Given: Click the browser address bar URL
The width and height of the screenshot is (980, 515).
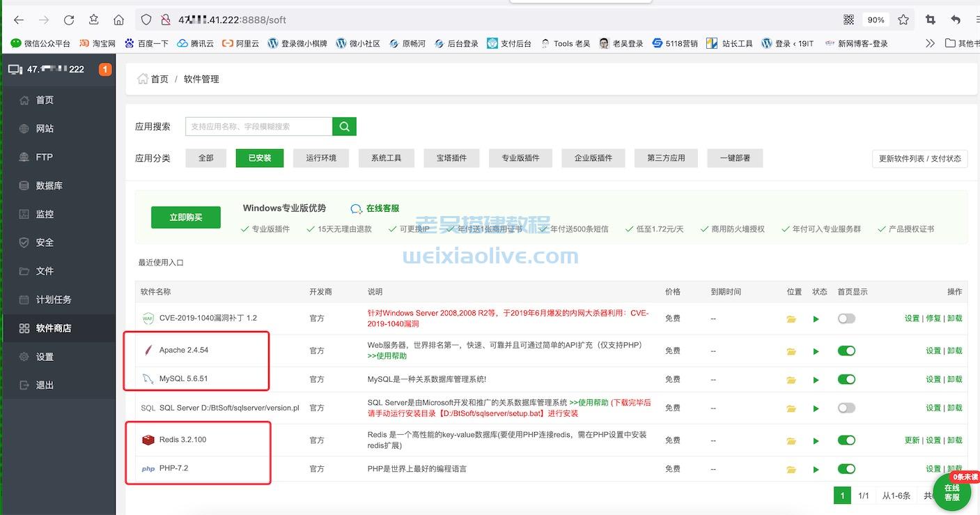Looking at the screenshot, I should coord(232,20).
